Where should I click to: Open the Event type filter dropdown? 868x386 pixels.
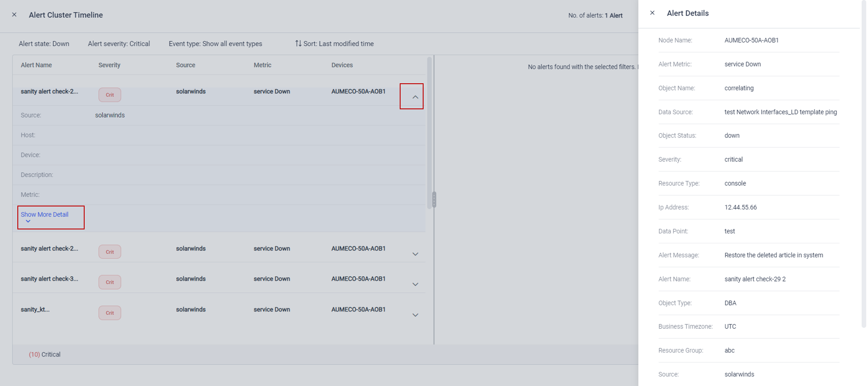[x=215, y=44]
